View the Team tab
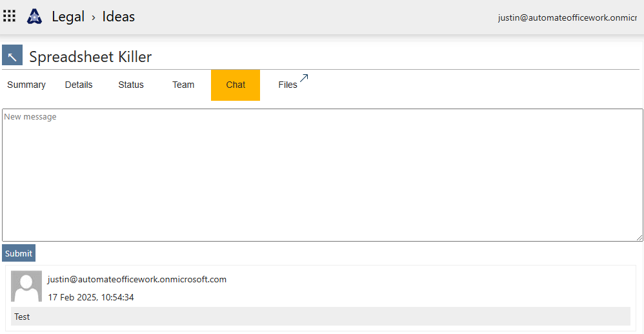 pos(183,85)
